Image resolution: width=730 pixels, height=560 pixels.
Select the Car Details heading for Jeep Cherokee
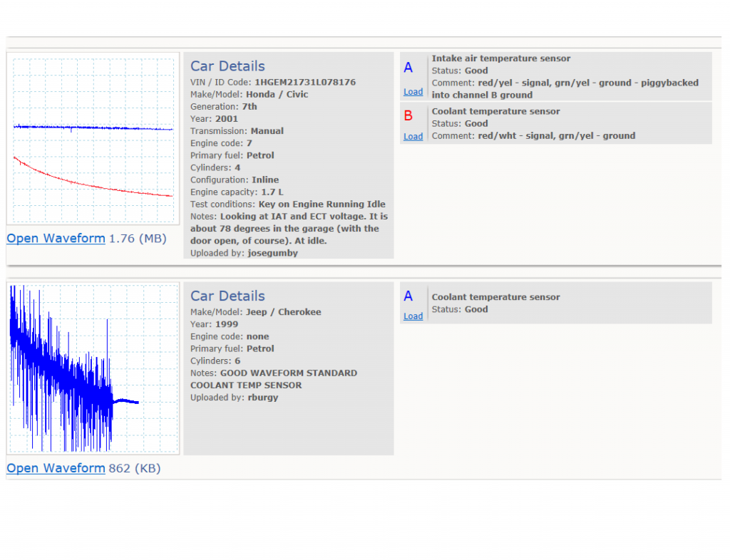click(227, 296)
